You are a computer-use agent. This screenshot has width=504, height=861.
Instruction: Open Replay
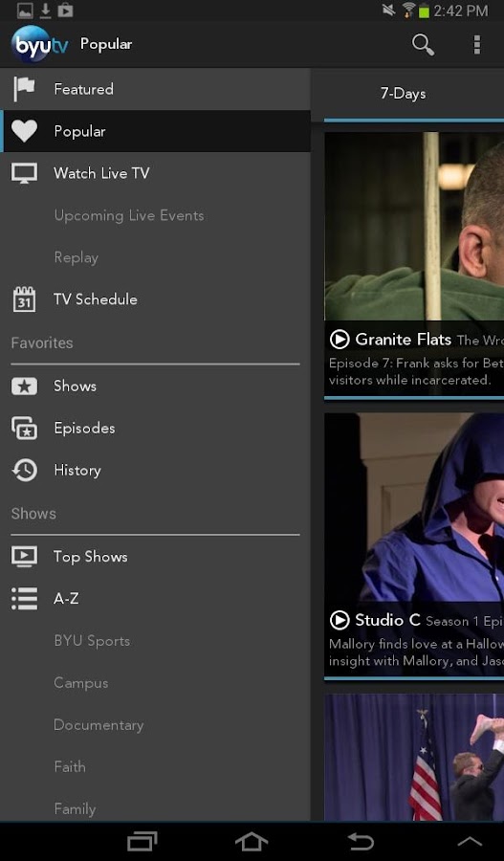tap(155, 257)
